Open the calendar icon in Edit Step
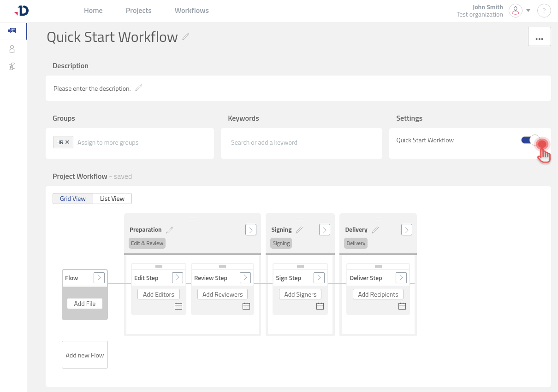 click(178, 306)
